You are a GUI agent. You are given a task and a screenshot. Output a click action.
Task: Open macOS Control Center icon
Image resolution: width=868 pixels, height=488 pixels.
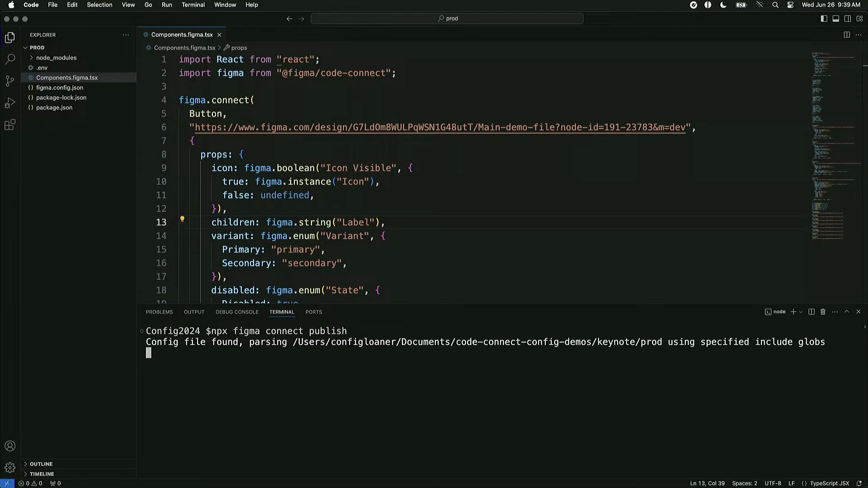[790, 5]
